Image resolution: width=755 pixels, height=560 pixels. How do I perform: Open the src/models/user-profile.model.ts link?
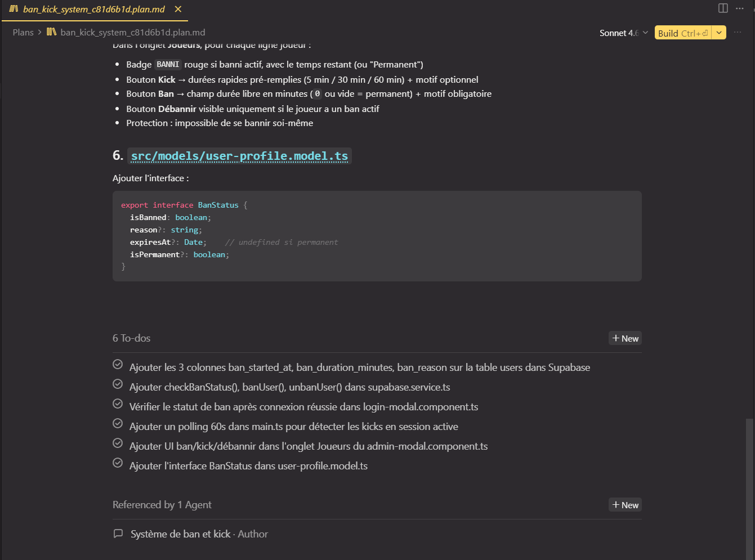coord(239,156)
